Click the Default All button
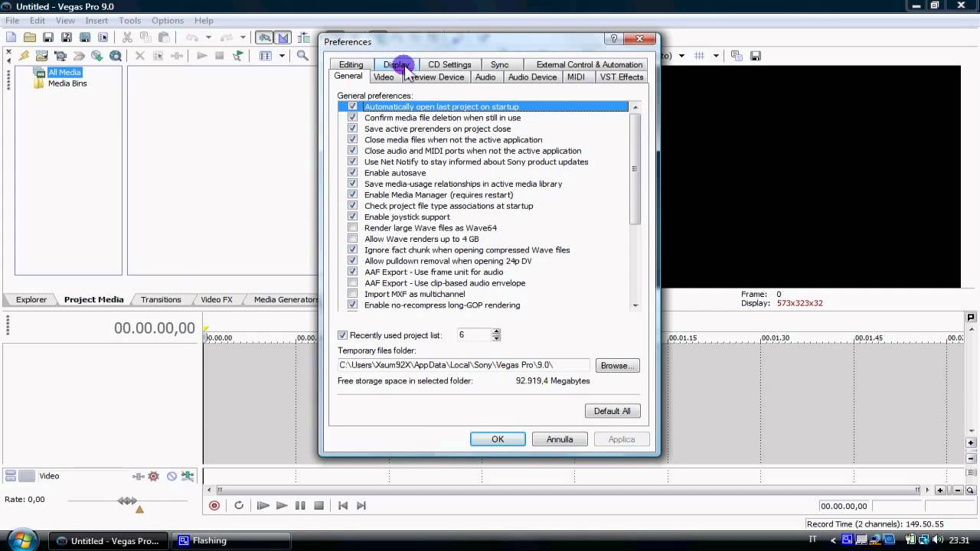 coord(612,411)
